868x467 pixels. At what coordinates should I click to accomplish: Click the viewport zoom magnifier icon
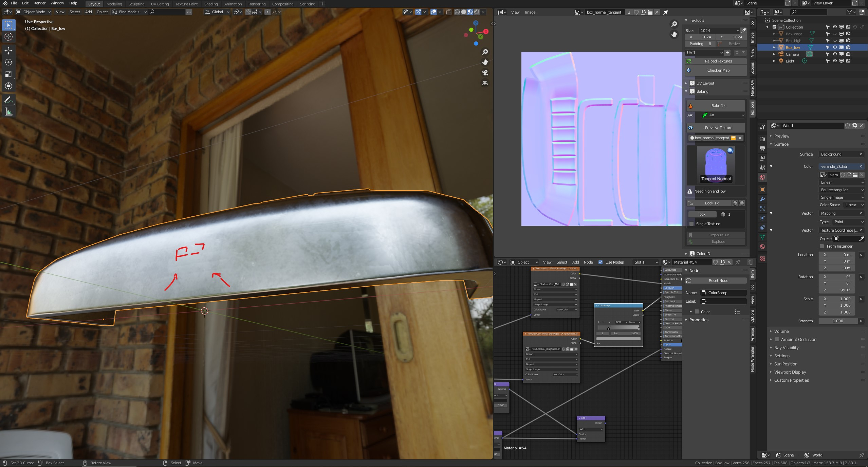(x=485, y=52)
